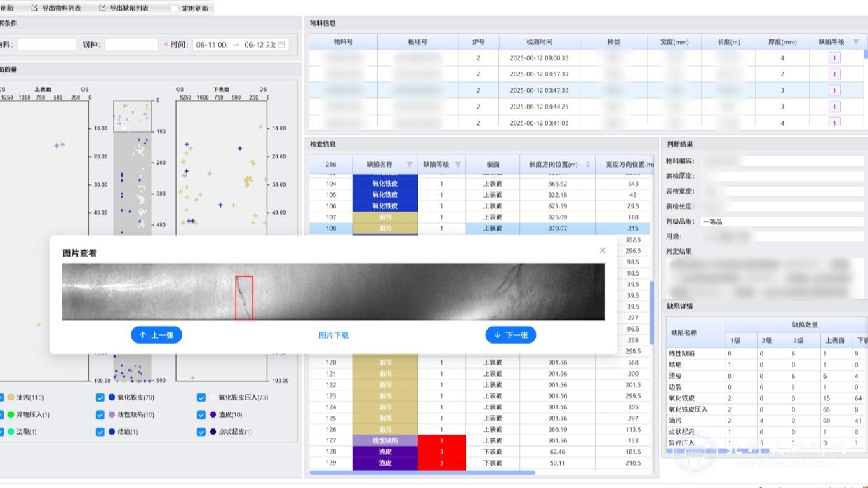Show previous image with 上一张 button
868x488 pixels.
(x=156, y=335)
